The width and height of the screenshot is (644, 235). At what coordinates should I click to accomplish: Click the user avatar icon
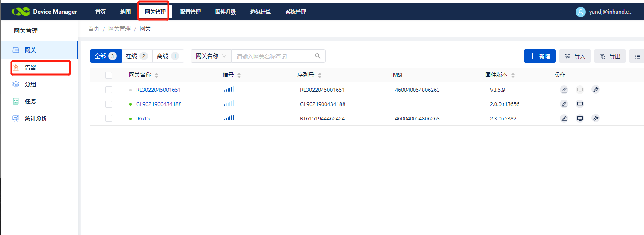pos(580,12)
